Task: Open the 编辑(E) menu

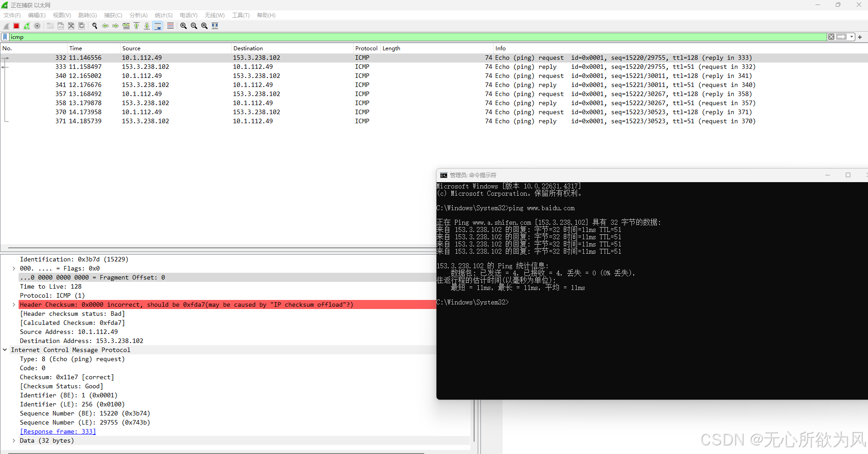Action: pyautogui.click(x=37, y=15)
